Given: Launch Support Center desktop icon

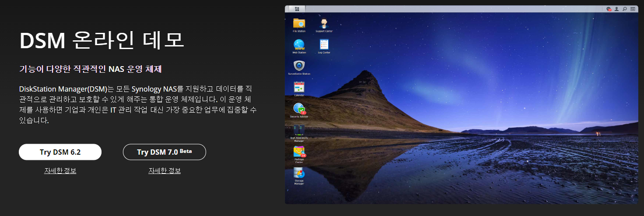Looking at the screenshot, I should pos(324,25).
